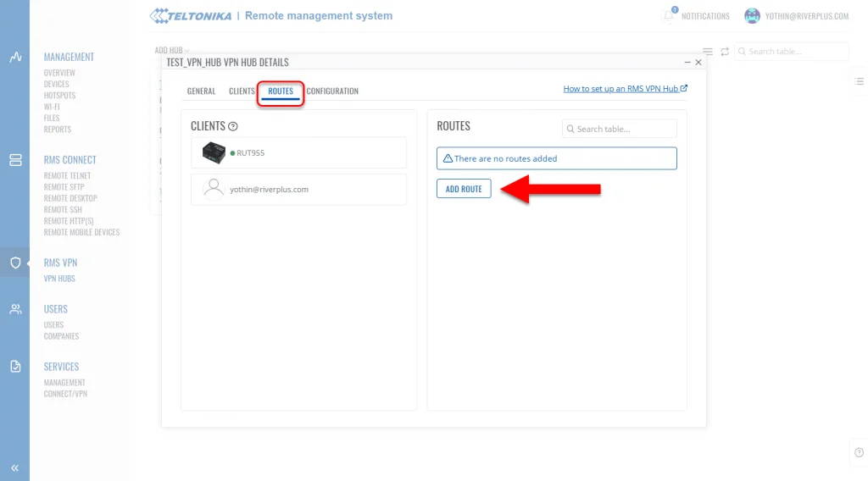Minimize the VPN Hub details dialog
The image size is (868, 481).
point(687,63)
